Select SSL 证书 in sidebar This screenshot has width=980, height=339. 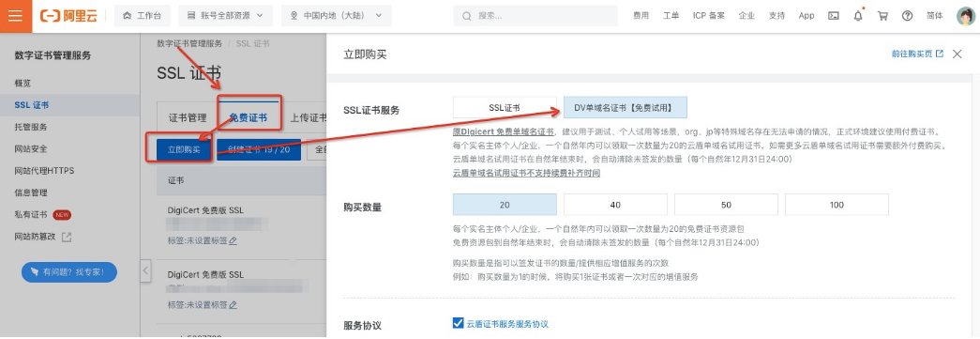pyautogui.click(x=69, y=105)
